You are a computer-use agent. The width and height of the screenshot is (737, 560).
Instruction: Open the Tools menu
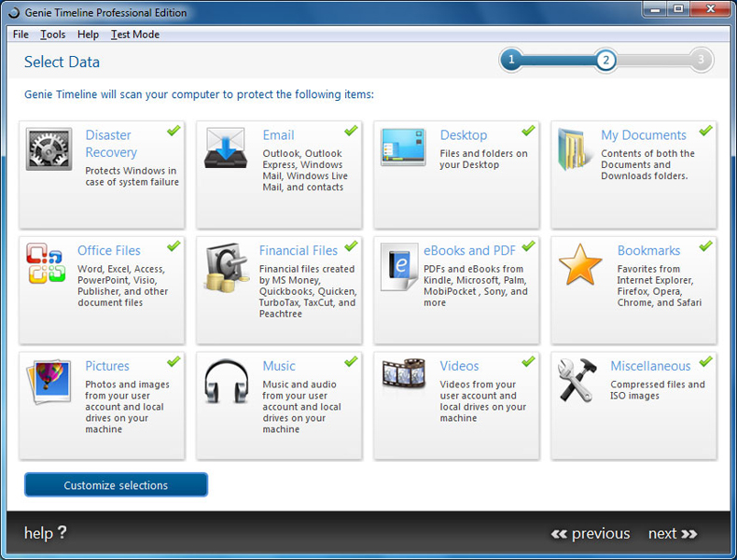pos(52,35)
